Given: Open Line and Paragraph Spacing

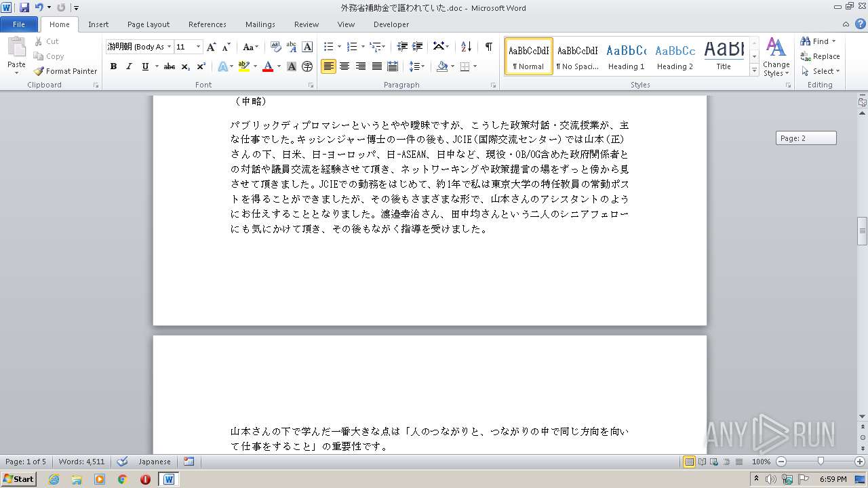Looking at the screenshot, I should (414, 66).
